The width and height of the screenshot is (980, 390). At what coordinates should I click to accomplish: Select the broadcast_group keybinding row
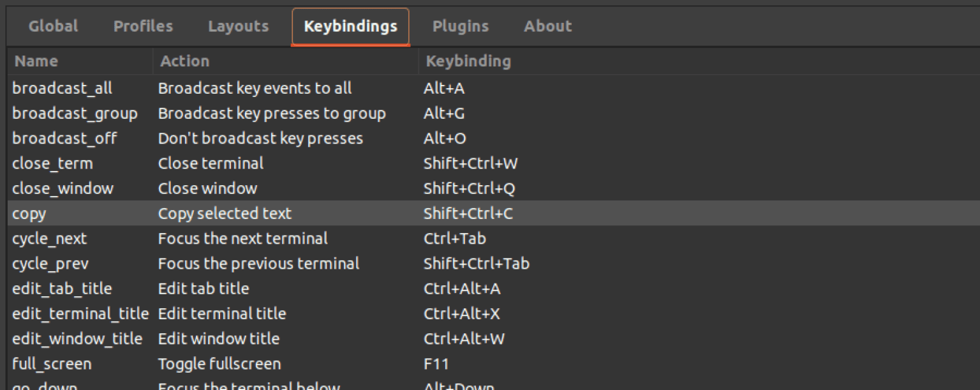point(75,114)
